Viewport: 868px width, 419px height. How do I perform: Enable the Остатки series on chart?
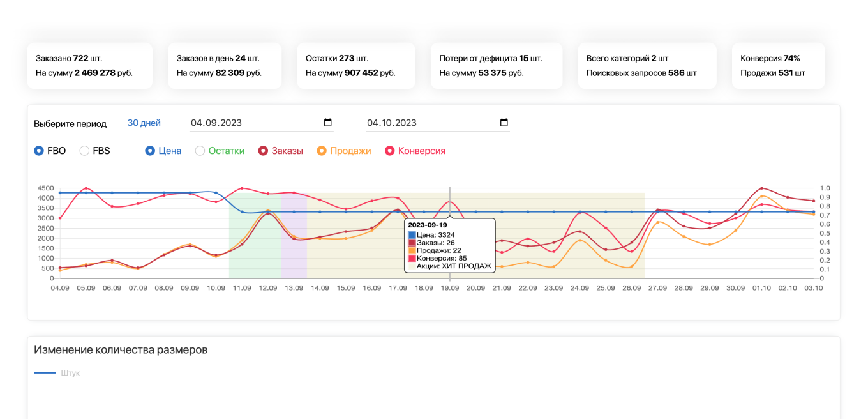pyautogui.click(x=200, y=151)
